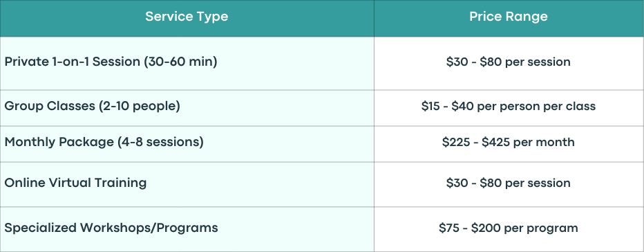Screen dimensions: 644x252
Task: Select the Specialized Workshops/Programs cell
Action: (x=187, y=229)
